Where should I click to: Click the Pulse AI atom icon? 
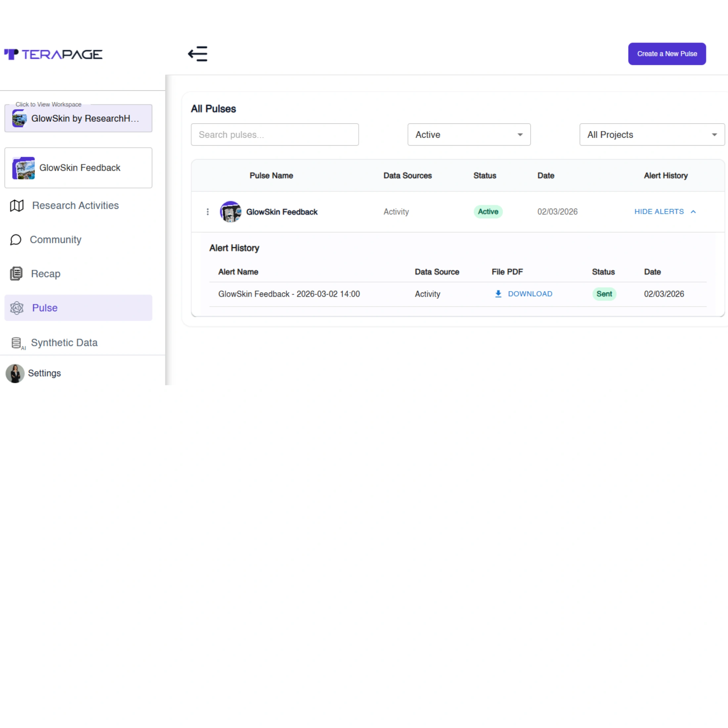pos(17,308)
